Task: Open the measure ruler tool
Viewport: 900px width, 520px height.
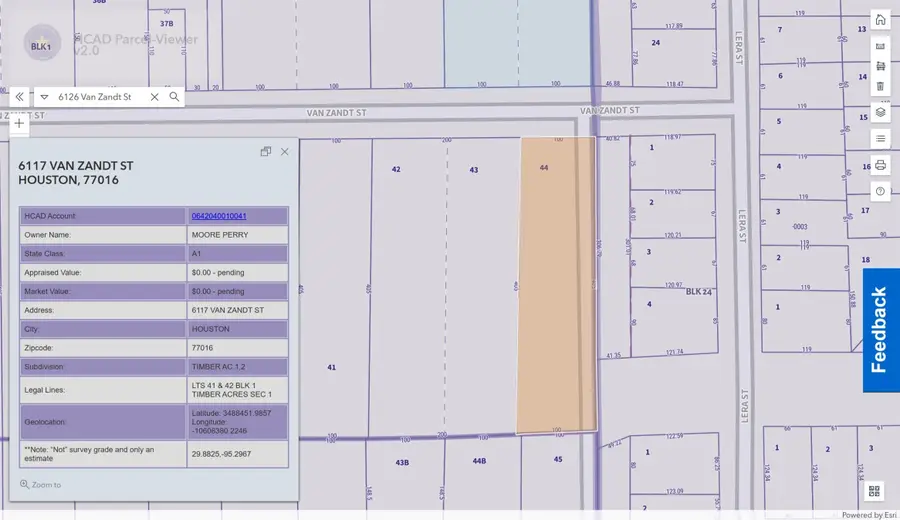Action: [880, 46]
